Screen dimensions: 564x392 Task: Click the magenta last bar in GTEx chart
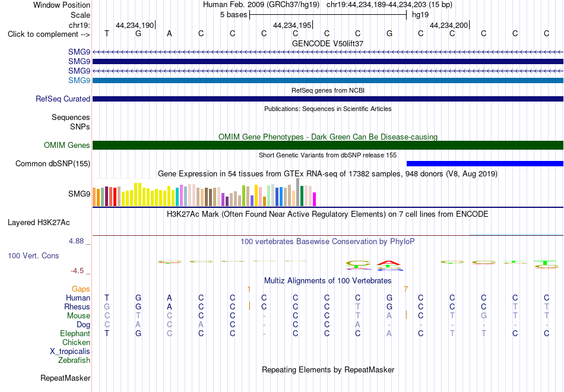coord(314,200)
